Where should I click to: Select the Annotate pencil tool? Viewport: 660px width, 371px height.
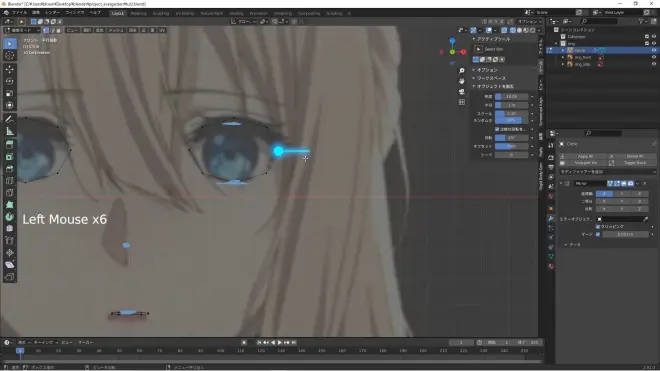(x=10, y=119)
